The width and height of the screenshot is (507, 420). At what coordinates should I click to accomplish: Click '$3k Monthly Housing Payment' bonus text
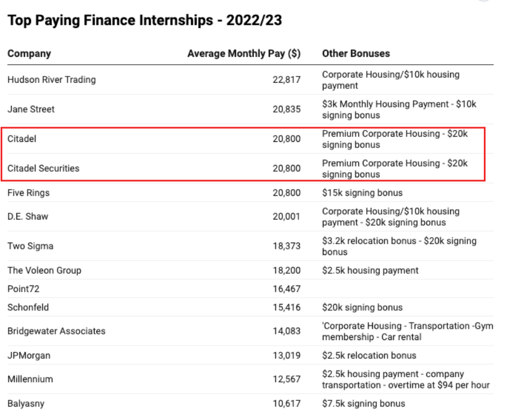pyautogui.click(x=385, y=104)
